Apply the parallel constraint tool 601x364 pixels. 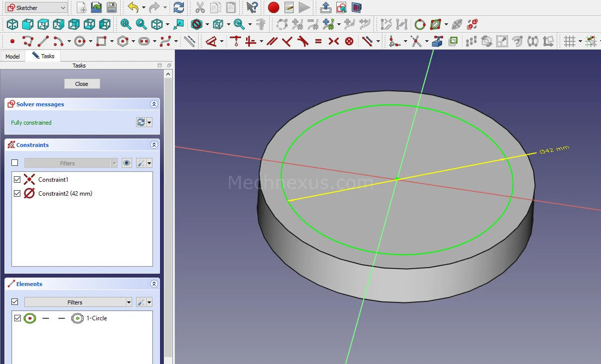pos(272,41)
